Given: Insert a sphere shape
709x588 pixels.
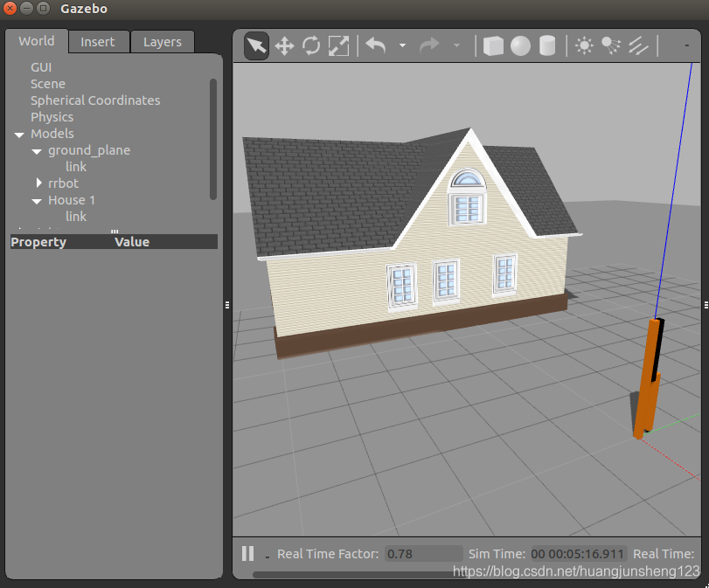Looking at the screenshot, I should pyautogui.click(x=520, y=46).
